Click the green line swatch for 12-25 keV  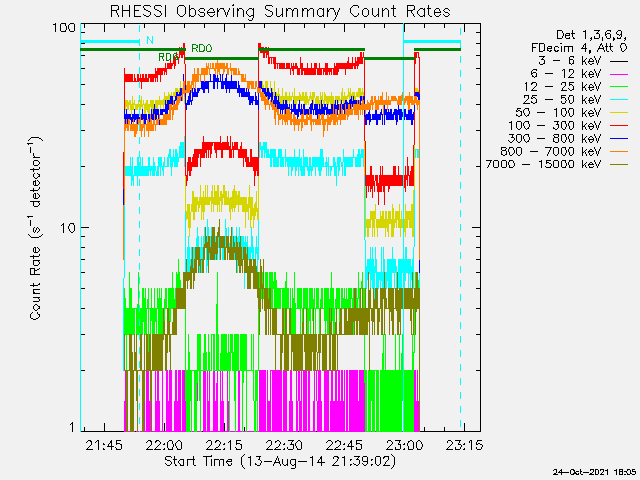[x=619, y=87]
